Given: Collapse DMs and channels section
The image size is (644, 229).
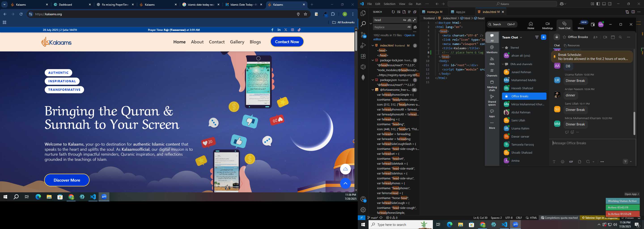Looking at the screenshot, I should 503,64.
